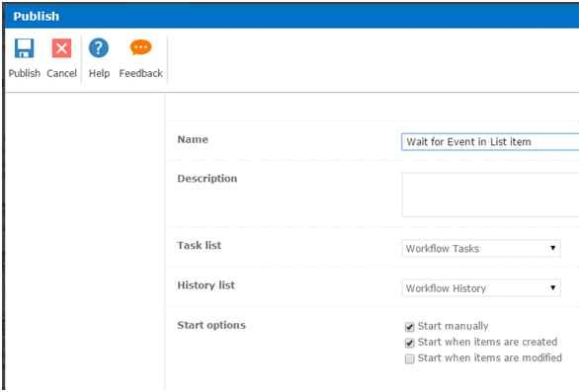The width and height of the screenshot is (579, 392).
Task: Click into the Description text area
Action: coord(490,195)
